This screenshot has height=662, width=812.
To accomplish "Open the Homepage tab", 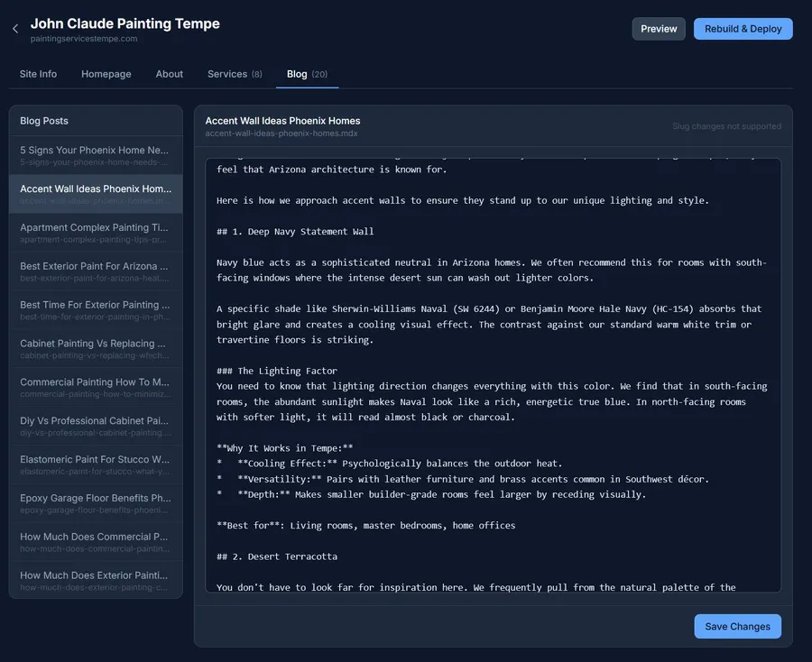I will (106, 74).
